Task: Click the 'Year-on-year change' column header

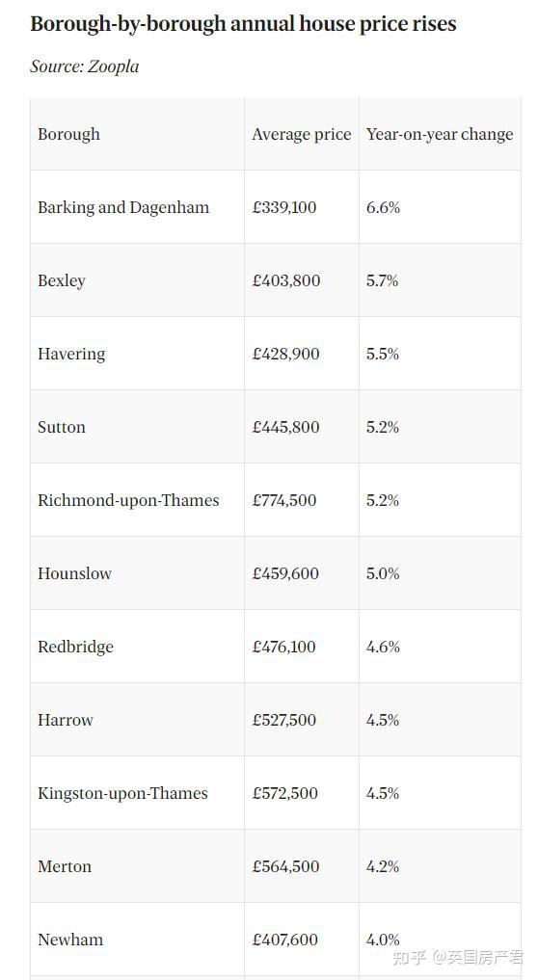Action: click(x=440, y=134)
